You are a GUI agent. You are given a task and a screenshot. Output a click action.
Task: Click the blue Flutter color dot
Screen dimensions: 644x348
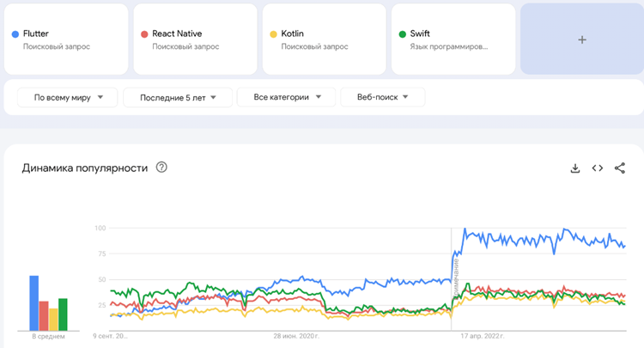(15, 34)
